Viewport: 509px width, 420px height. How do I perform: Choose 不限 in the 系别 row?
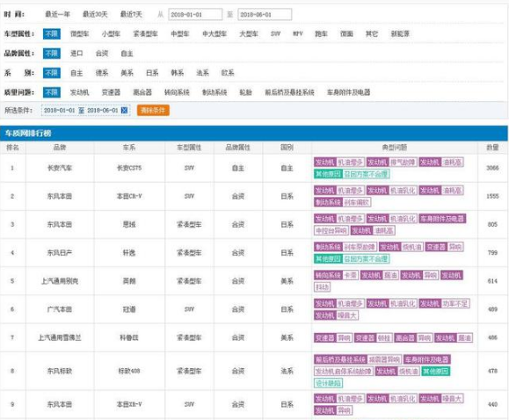pos(52,73)
